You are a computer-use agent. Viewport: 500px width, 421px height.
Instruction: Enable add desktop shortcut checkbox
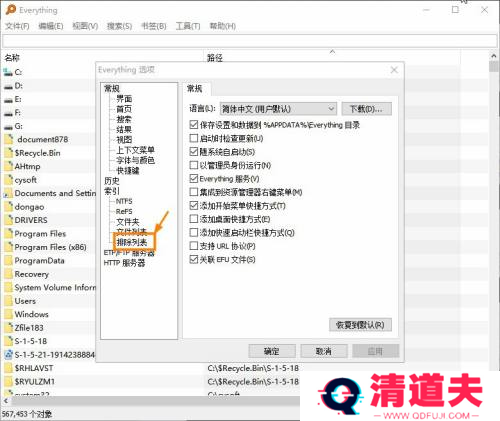click(x=194, y=219)
